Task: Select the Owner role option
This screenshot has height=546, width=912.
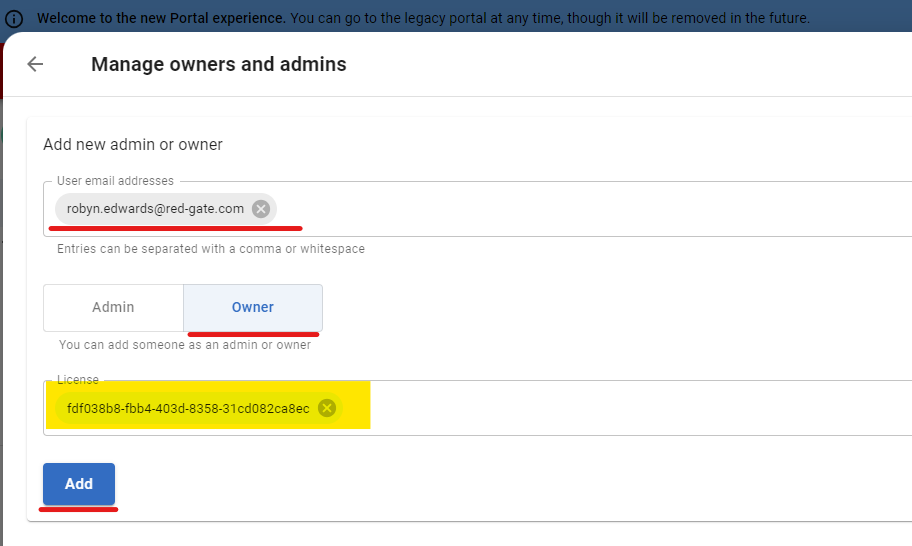Action: 253,308
